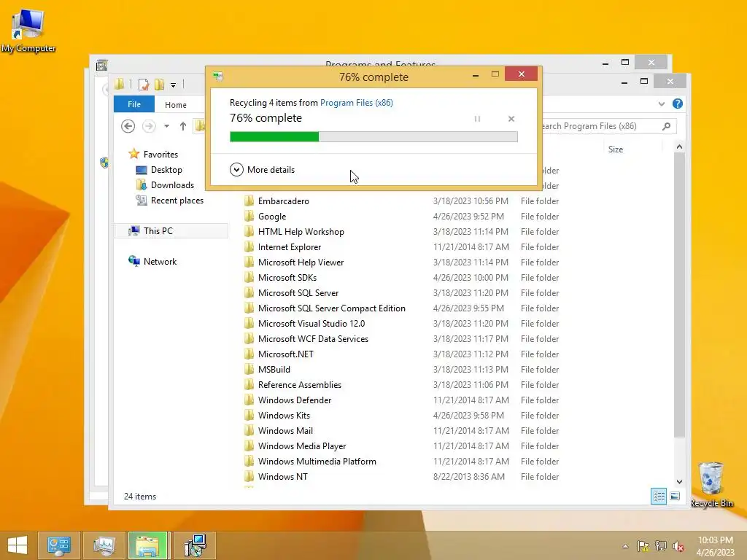Show hidden system tray icons

(x=625, y=546)
